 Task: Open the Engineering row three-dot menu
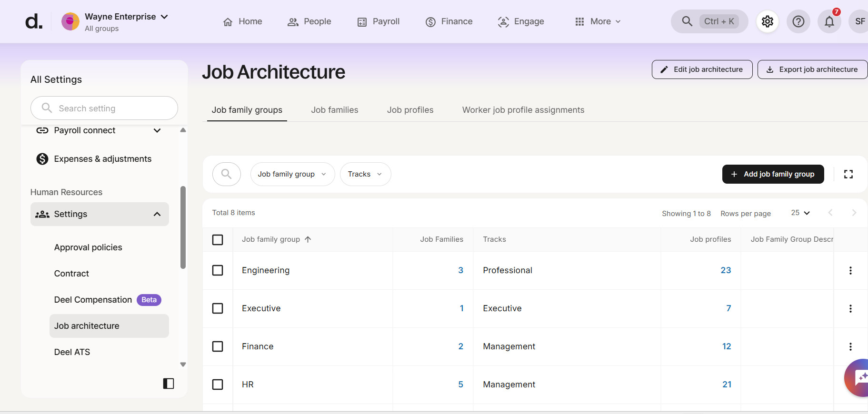coord(850,270)
